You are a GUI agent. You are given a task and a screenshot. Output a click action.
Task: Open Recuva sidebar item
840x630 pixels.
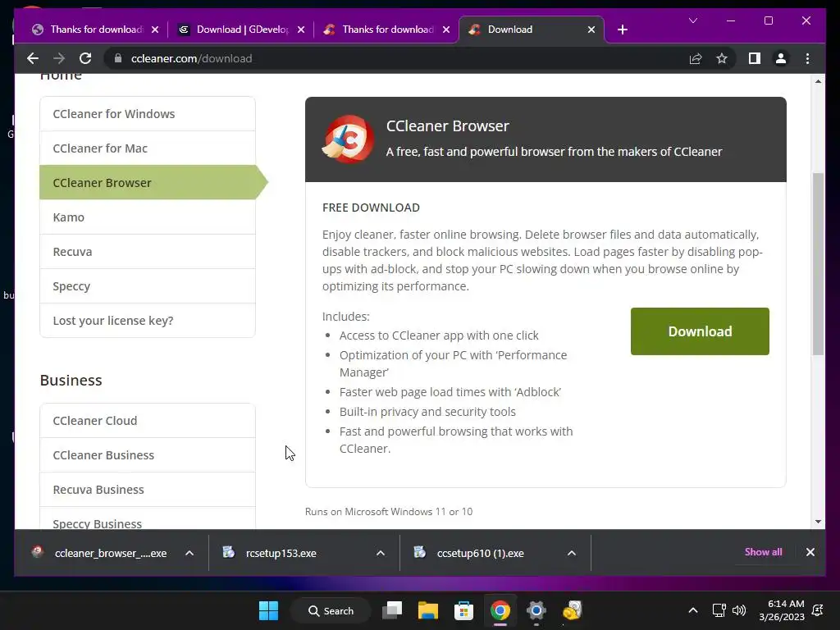pos(148,252)
